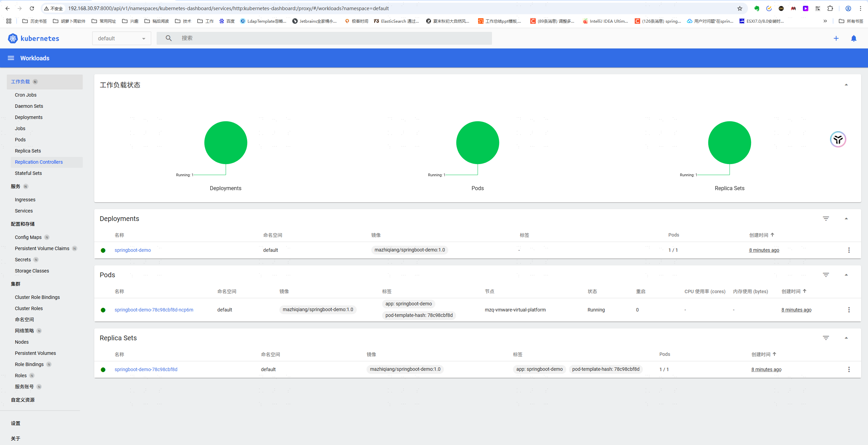Collapse the Replica Sets card
The image size is (868, 445).
(846, 338)
